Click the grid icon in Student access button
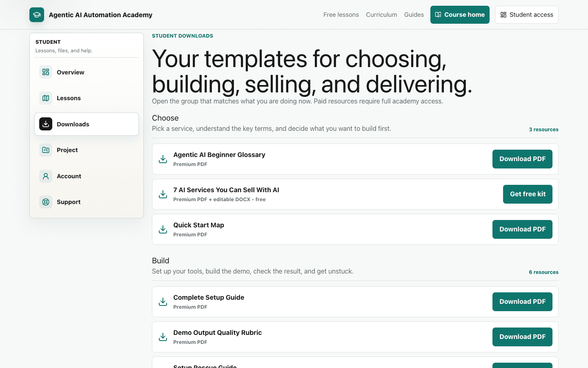The image size is (588, 368). (503, 15)
